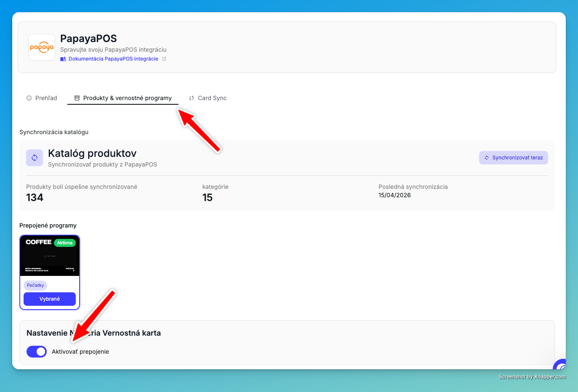Screen dimensions: 578x392
Task: Switch to the Prehľad tab
Action: pyautogui.click(x=42, y=98)
